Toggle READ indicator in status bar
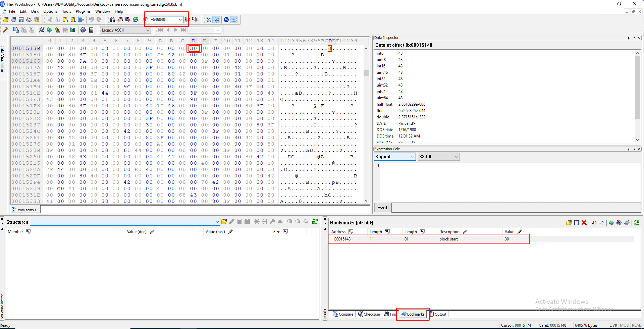644x329 pixels. pos(637,325)
